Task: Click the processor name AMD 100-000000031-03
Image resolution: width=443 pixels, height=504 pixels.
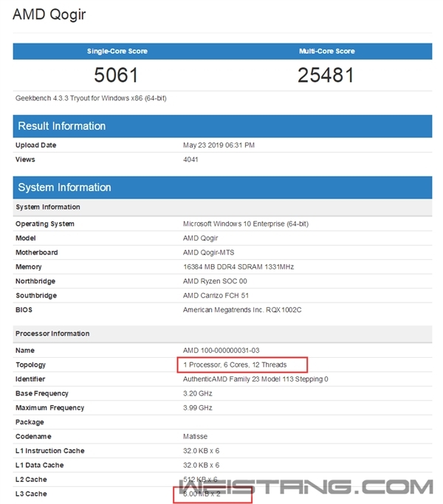Action: click(221, 351)
